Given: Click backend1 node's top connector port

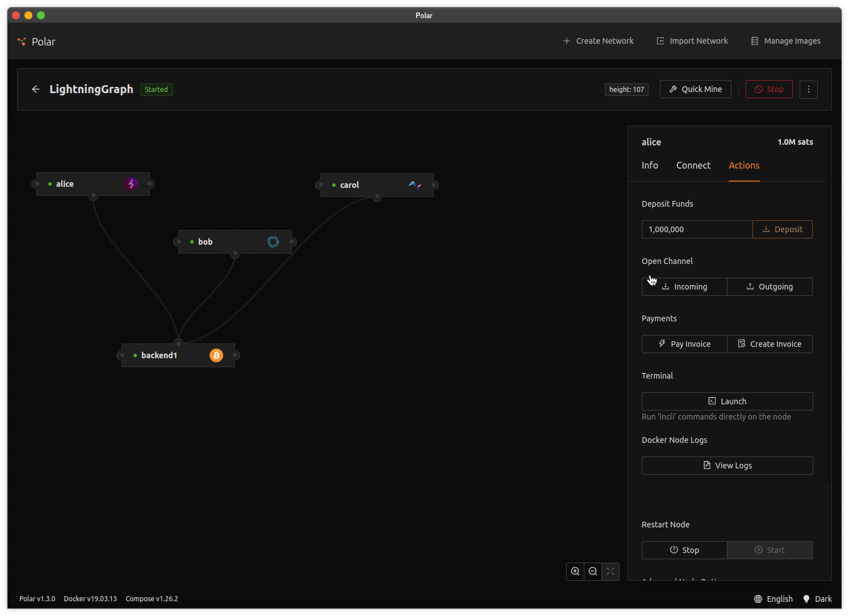Looking at the screenshot, I should (x=178, y=343).
